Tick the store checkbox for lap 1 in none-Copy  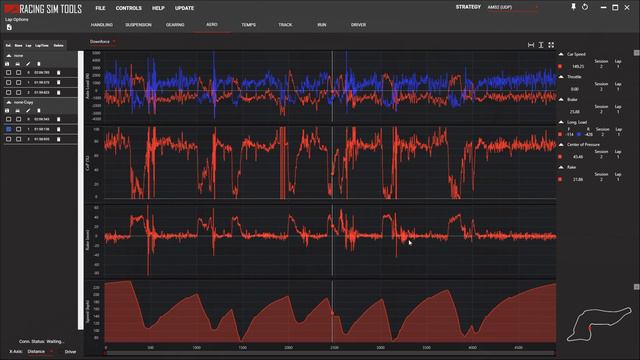tap(18, 129)
